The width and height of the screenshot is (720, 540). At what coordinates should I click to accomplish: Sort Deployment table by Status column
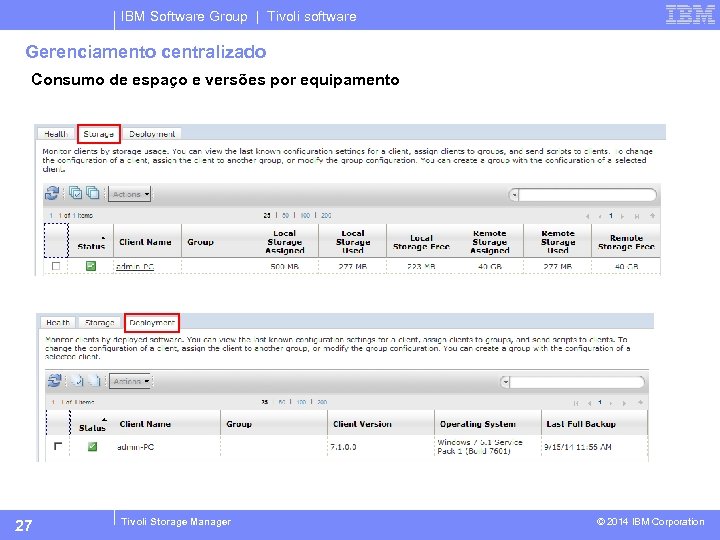click(92, 426)
